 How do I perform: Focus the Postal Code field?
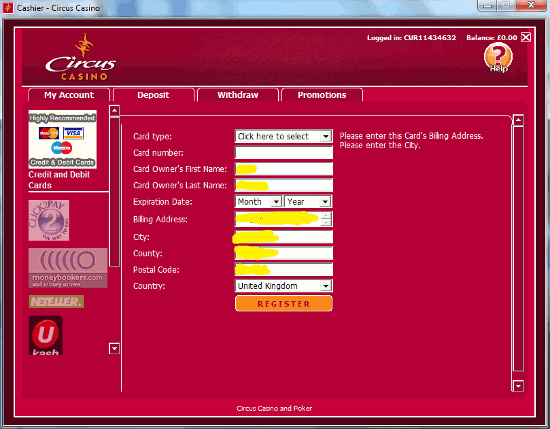(284, 269)
